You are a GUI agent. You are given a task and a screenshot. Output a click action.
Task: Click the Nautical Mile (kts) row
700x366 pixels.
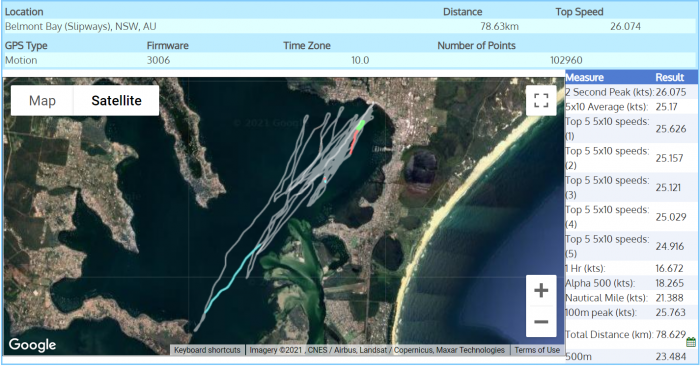pos(631,298)
